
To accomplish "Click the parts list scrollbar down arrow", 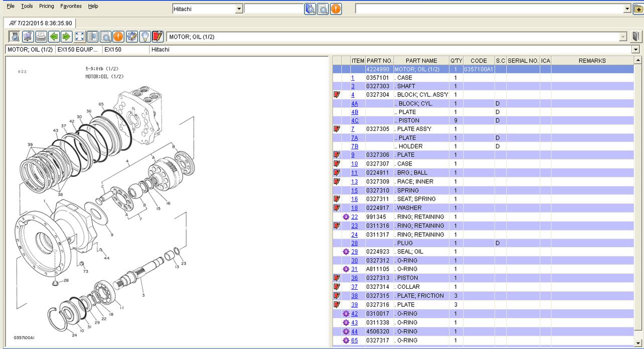I will pos(638,342).
